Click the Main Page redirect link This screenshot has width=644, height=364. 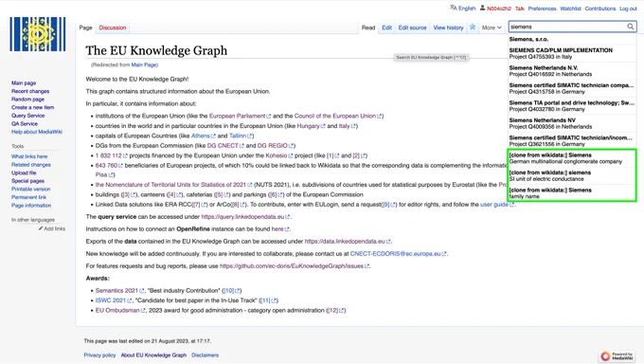point(144,65)
